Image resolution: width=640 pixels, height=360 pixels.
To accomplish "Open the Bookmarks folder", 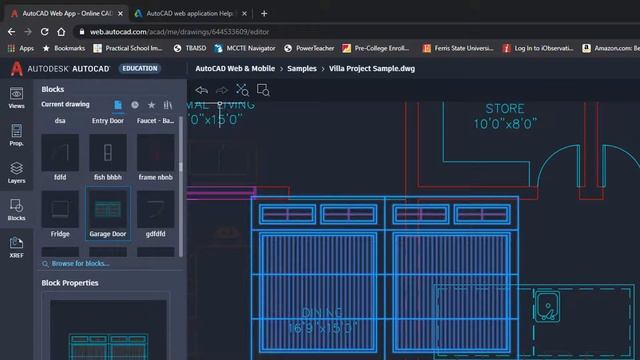I will pyautogui.click(x=64, y=48).
